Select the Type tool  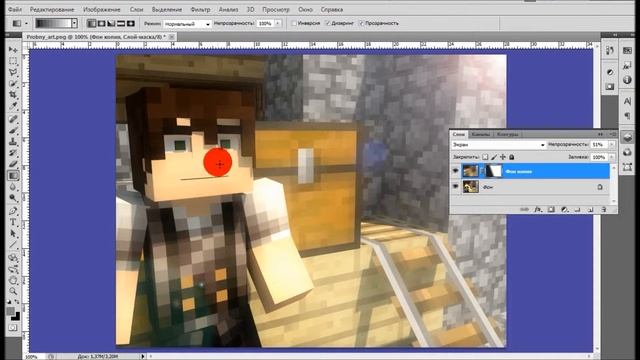pyautogui.click(x=13, y=222)
